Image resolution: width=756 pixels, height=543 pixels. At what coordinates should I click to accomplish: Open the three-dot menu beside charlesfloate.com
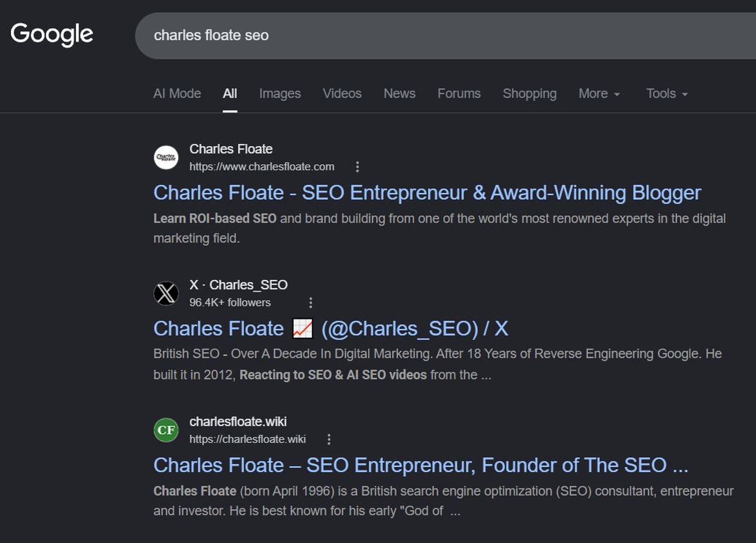357,167
